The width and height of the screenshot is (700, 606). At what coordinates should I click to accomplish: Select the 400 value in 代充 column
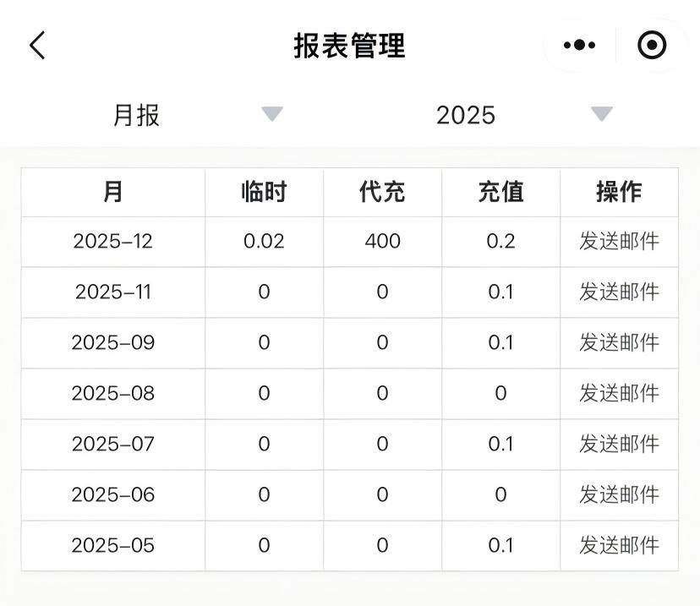point(381,242)
